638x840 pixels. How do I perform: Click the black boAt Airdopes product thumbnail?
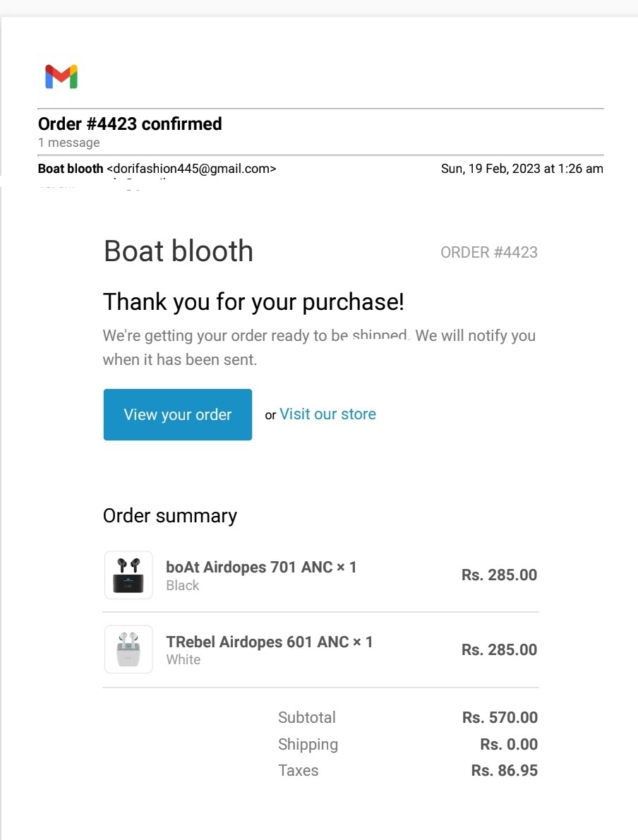click(128, 575)
